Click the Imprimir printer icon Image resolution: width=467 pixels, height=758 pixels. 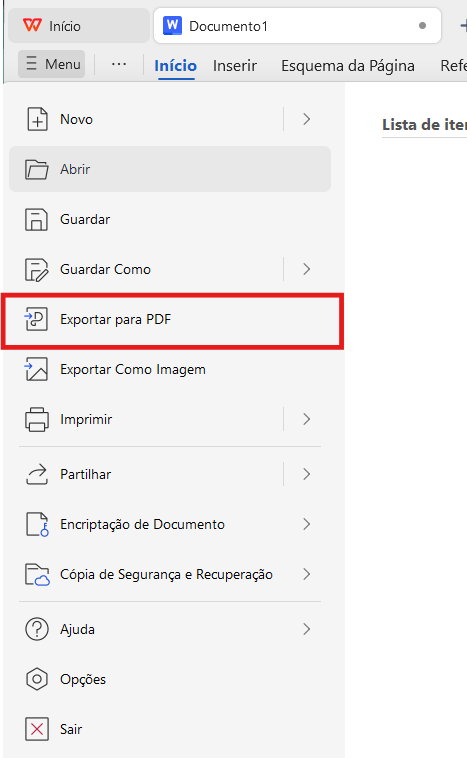click(x=37, y=419)
